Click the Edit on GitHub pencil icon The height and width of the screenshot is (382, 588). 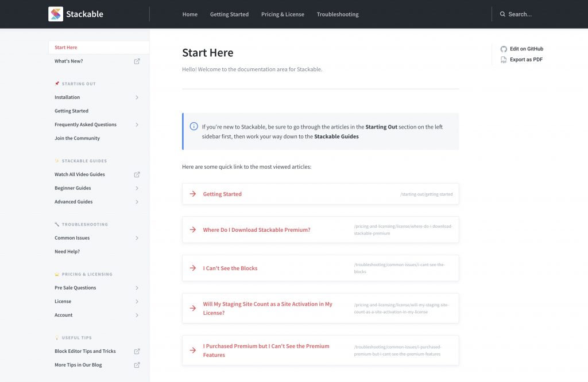click(504, 49)
